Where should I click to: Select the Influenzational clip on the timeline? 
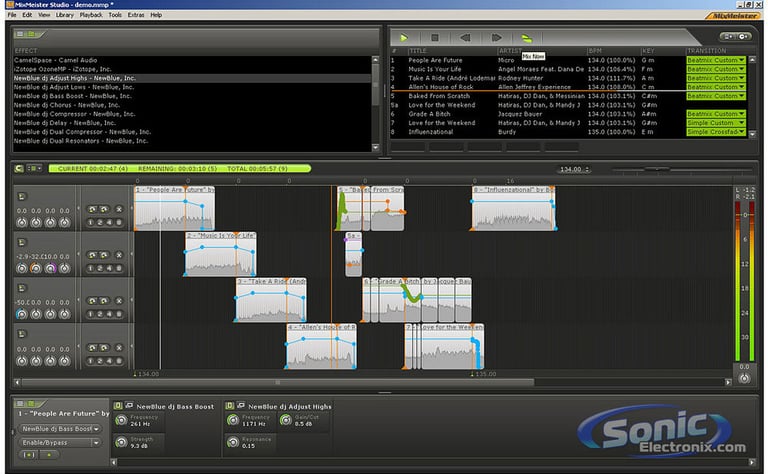(x=513, y=208)
